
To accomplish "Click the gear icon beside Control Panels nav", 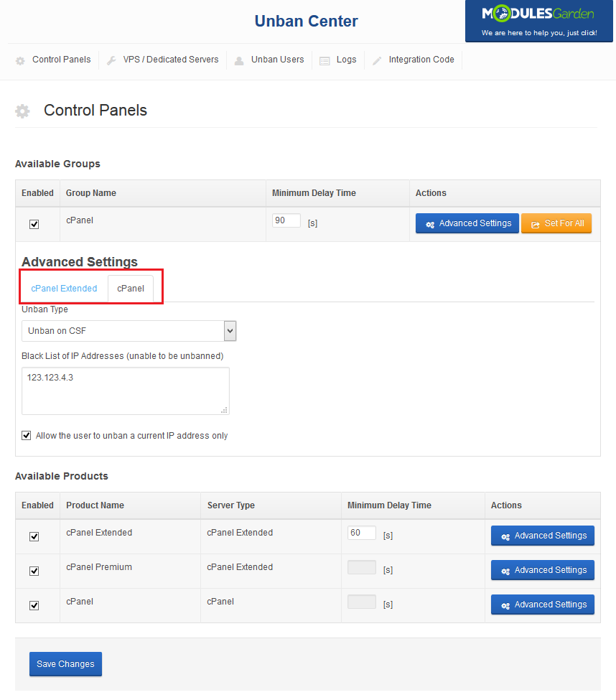I will coord(20,61).
